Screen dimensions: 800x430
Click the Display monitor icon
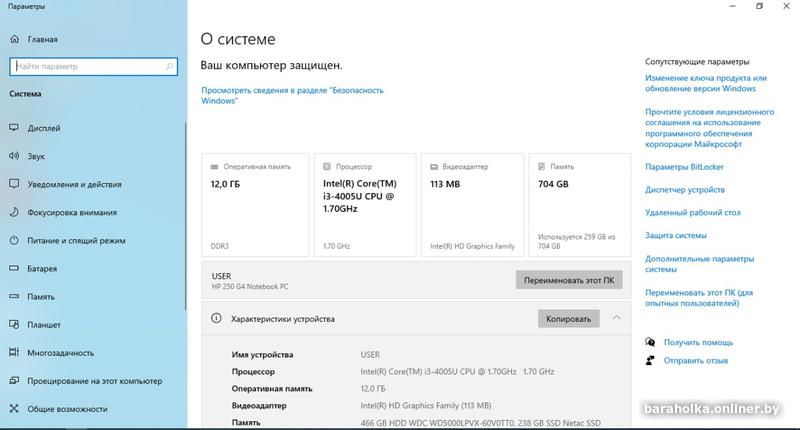(x=14, y=128)
